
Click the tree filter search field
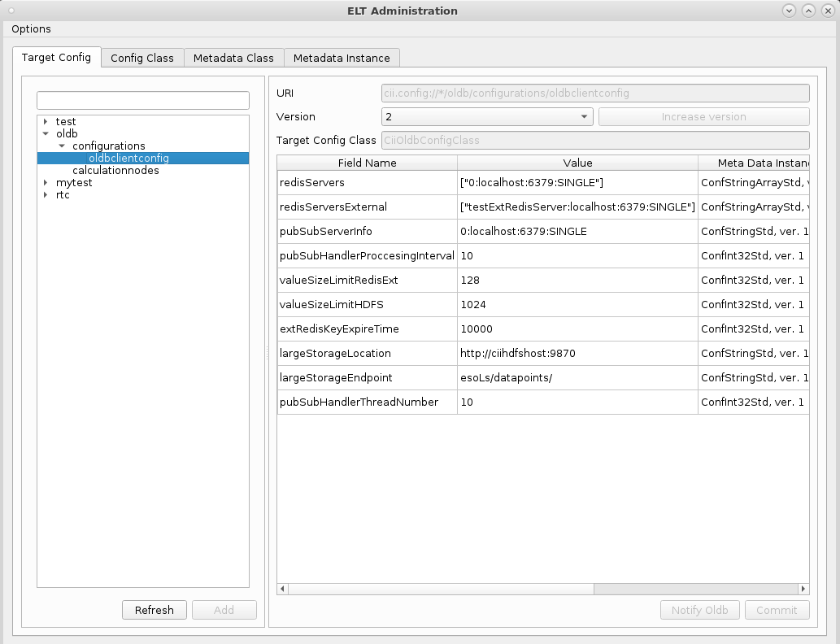[143, 100]
